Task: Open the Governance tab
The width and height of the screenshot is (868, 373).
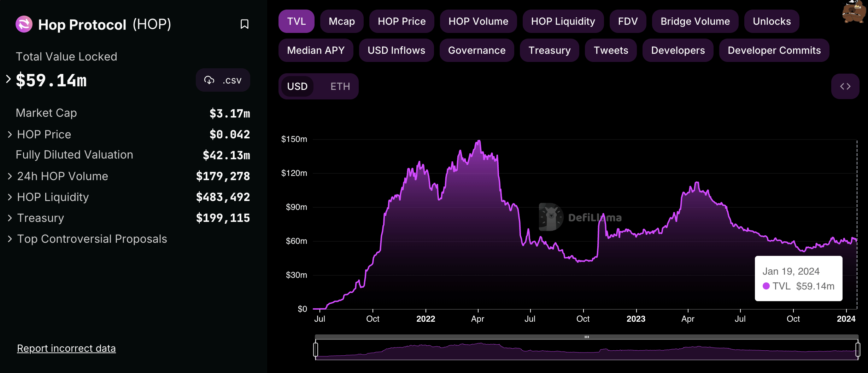Action: tap(477, 50)
